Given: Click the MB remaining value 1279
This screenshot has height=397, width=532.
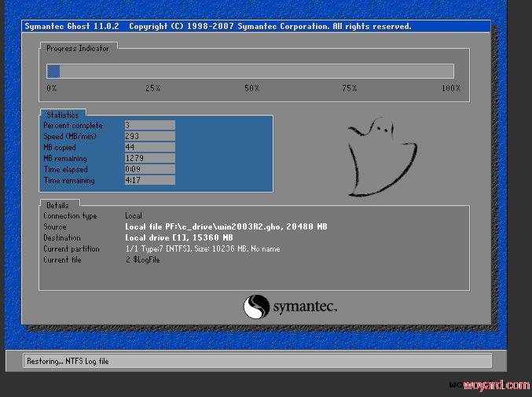Looking at the screenshot, I should (x=149, y=158).
